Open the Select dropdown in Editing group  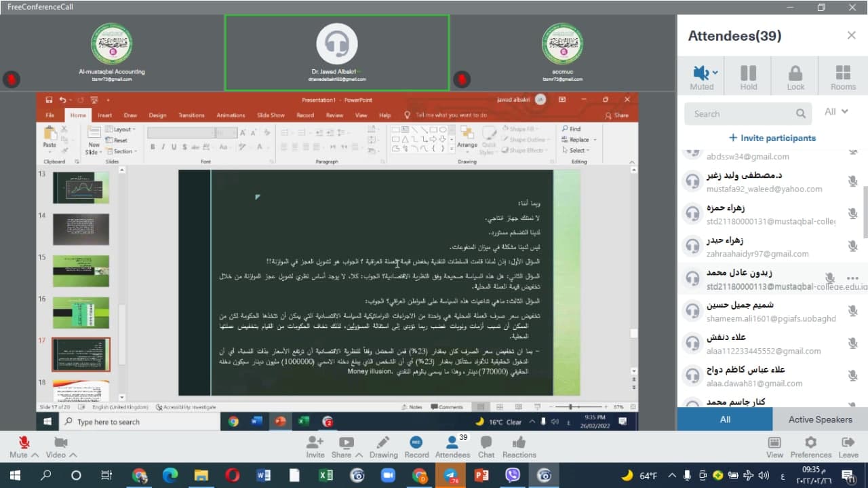pos(576,151)
